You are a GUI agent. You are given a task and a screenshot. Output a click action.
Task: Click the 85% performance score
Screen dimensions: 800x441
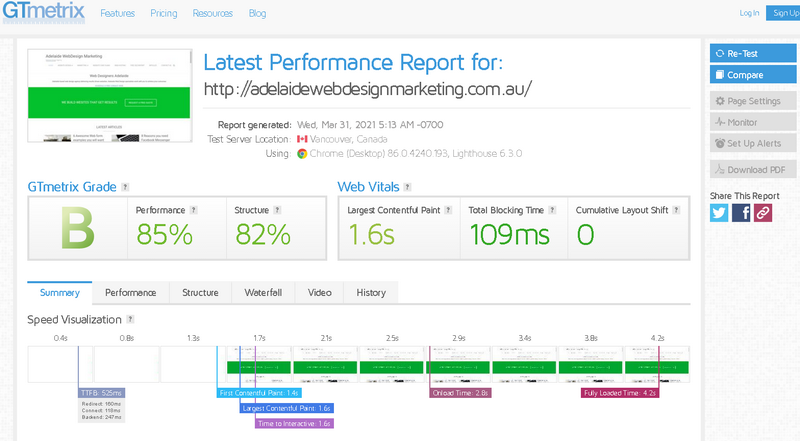164,235
